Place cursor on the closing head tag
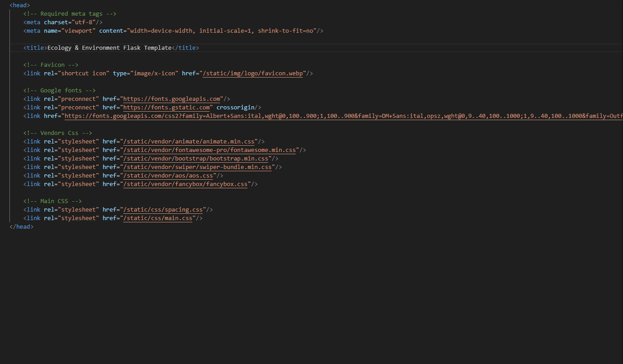Image resolution: width=623 pixels, height=364 pixels. (21, 226)
